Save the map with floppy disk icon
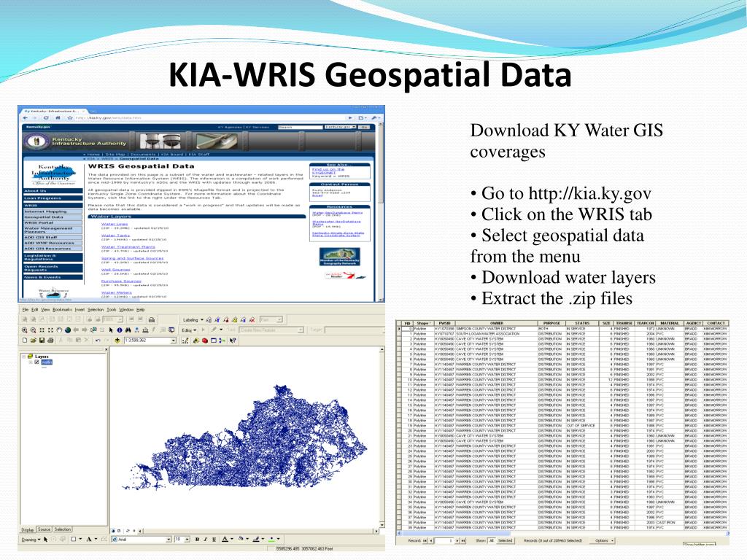The width and height of the screenshot is (747, 560). pos(42,341)
